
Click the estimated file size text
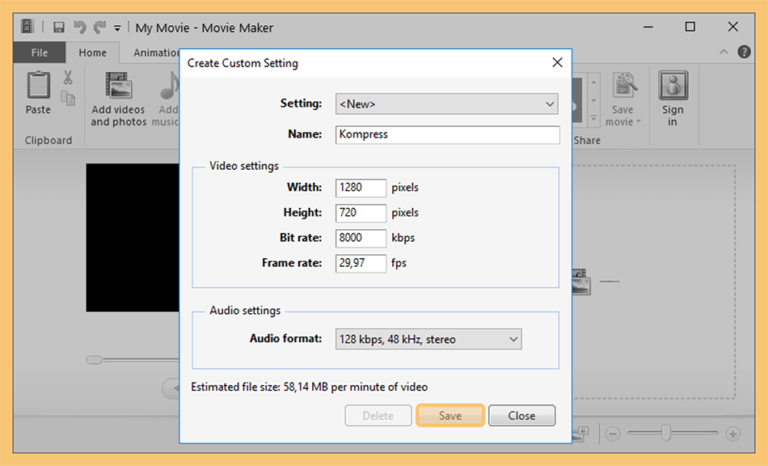pyautogui.click(x=309, y=387)
